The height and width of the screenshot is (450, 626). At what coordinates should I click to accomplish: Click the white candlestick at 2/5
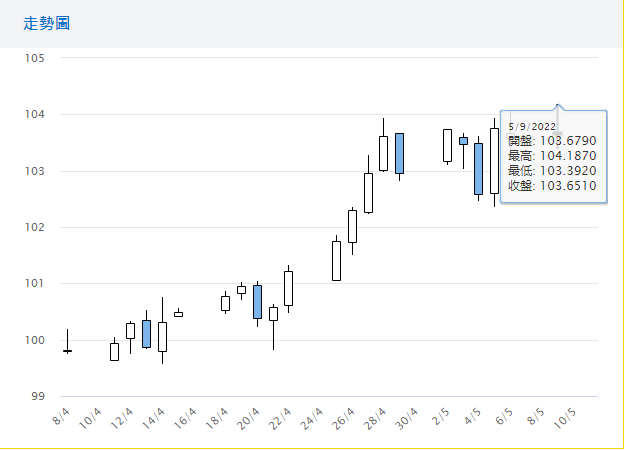(x=447, y=145)
